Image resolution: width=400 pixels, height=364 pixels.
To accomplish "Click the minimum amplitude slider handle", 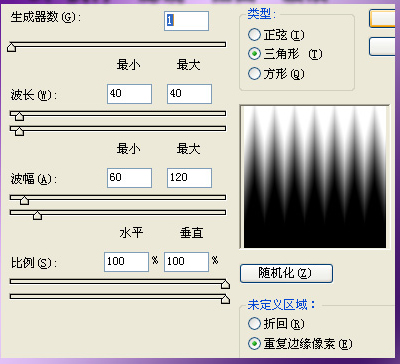I will 24,200.
